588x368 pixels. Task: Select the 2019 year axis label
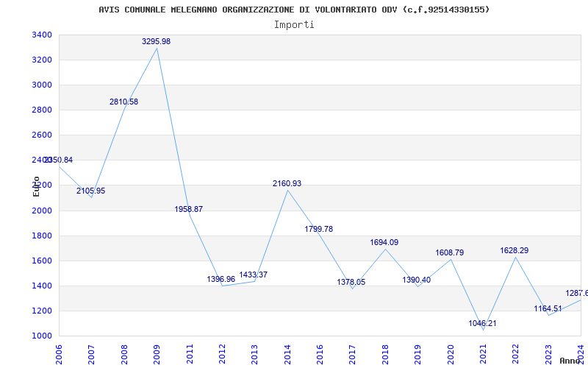click(x=417, y=355)
